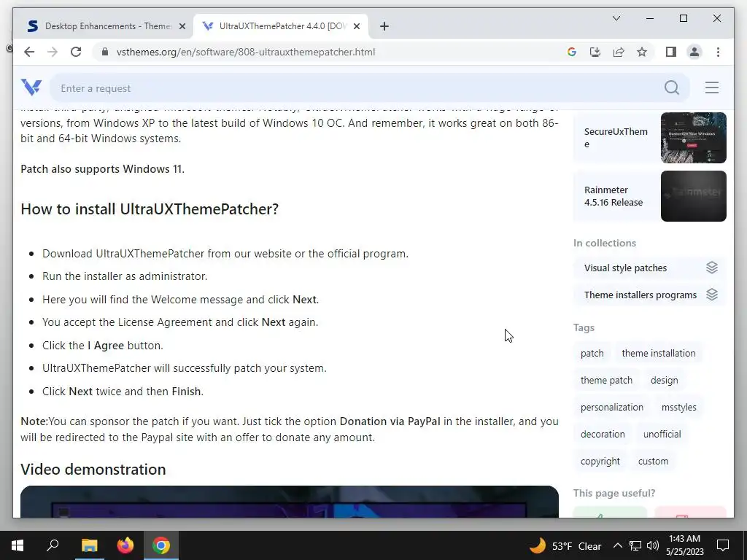Open the tab search chevron

616,18
